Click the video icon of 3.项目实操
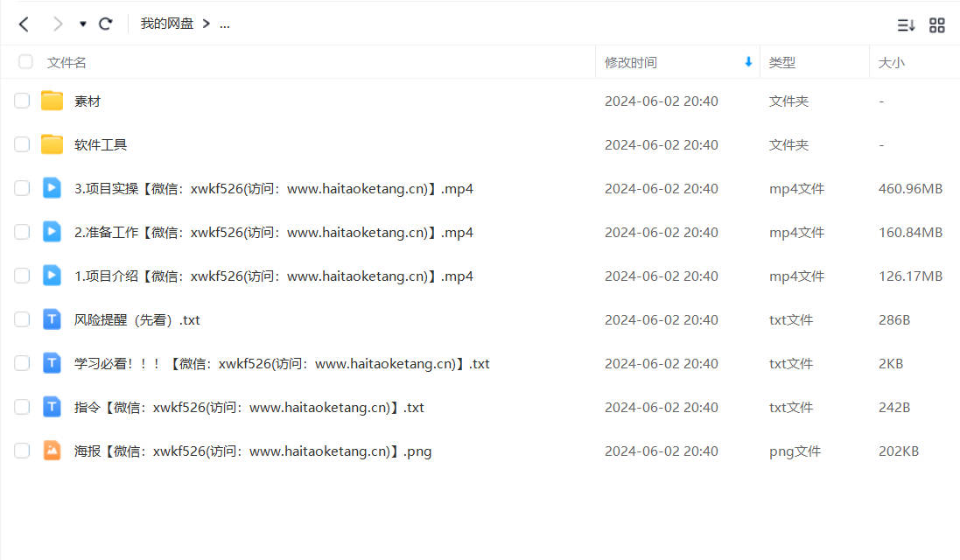Viewport: 960px width, 560px height. [52, 188]
